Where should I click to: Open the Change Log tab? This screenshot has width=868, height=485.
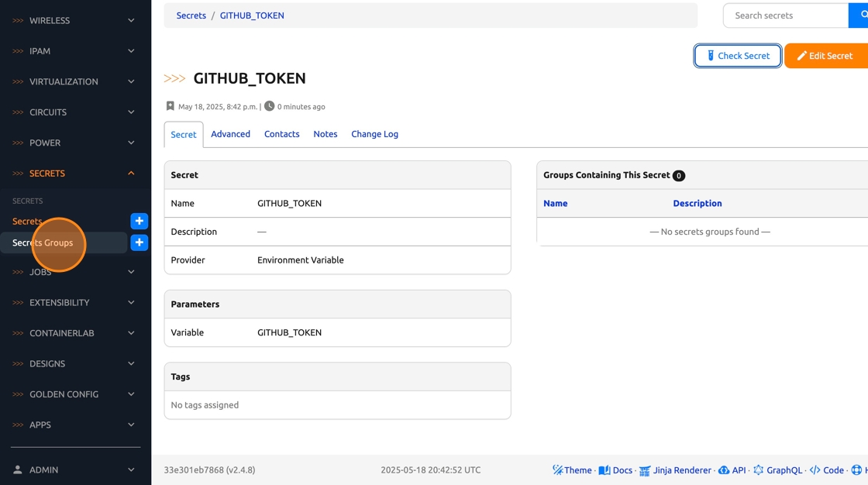374,134
